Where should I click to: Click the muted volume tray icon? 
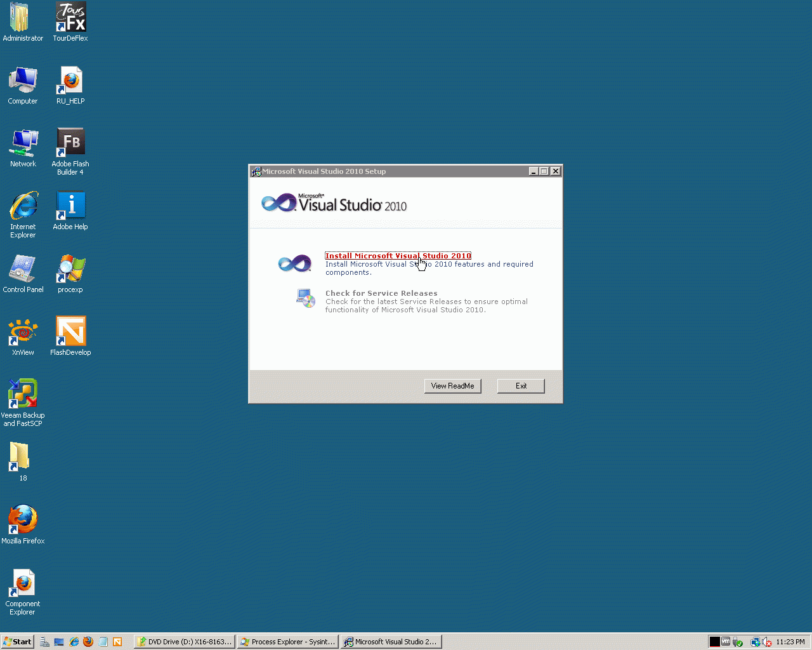point(766,642)
